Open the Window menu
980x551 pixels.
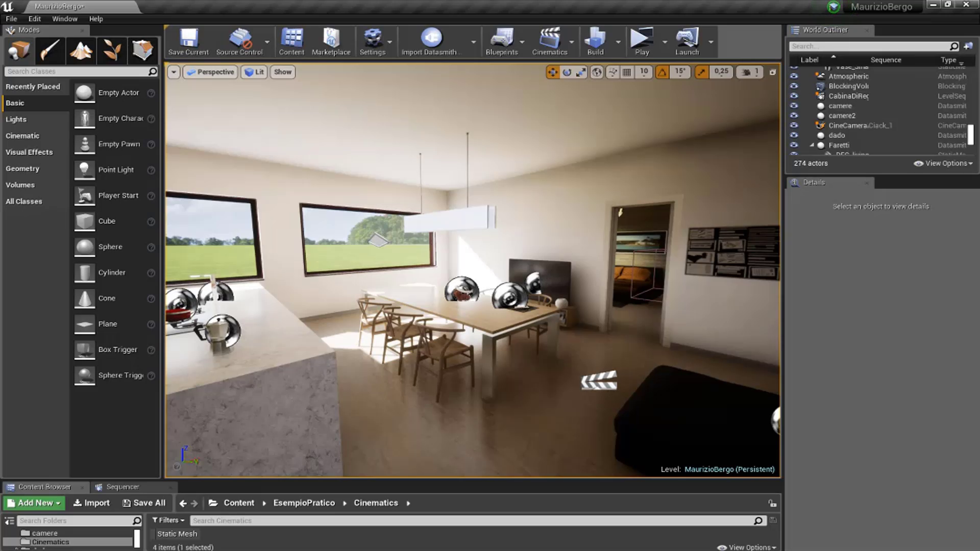[65, 19]
